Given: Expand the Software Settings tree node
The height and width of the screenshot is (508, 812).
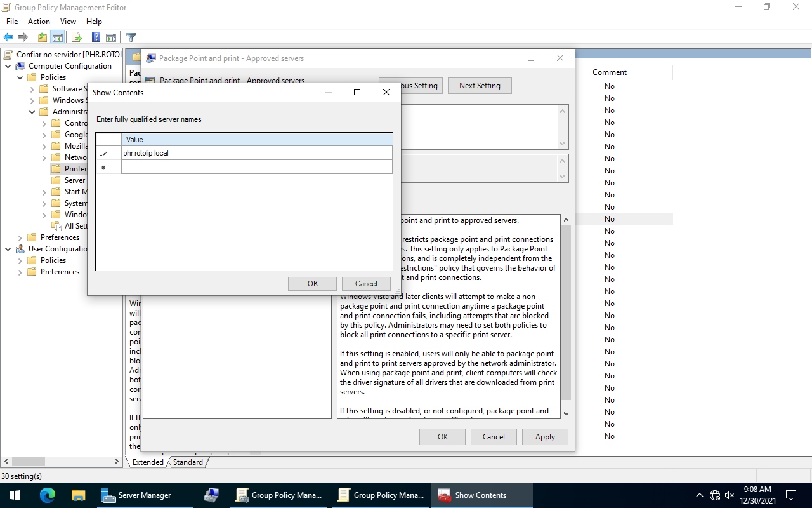Looking at the screenshot, I should (32, 89).
